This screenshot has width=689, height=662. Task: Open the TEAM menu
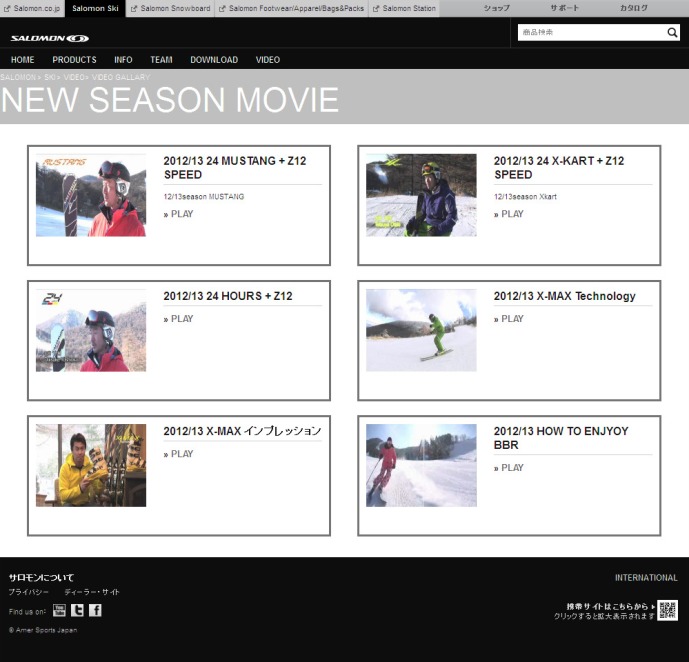point(161,60)
